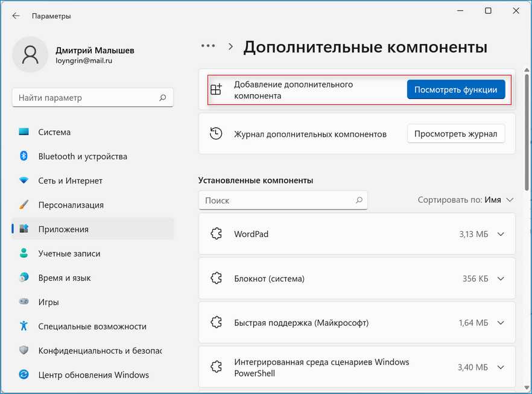Screen dimensions: 532x394
Task: Open the Система settings section
Action: (54, 132)
